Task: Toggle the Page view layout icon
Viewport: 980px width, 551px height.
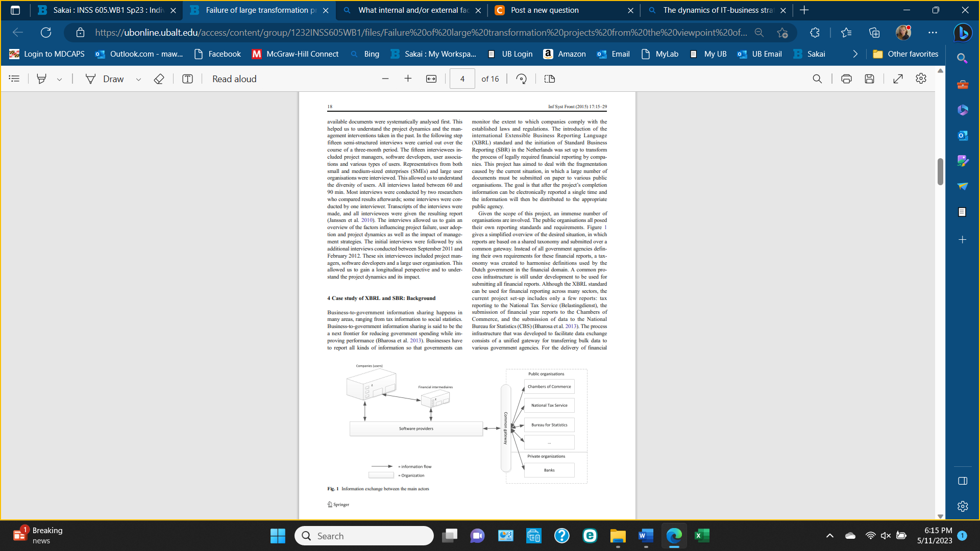Action: pos(549,79)
